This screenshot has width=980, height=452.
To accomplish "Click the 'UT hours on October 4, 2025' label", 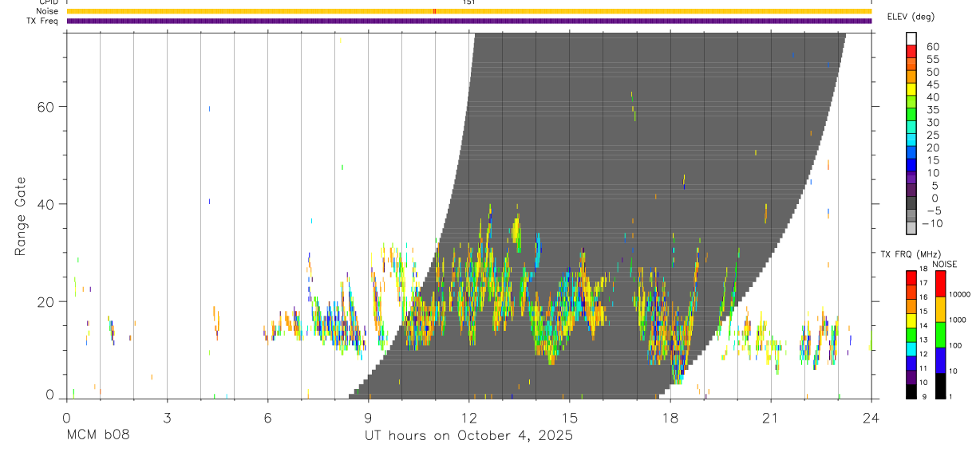I will click(468, 436).
